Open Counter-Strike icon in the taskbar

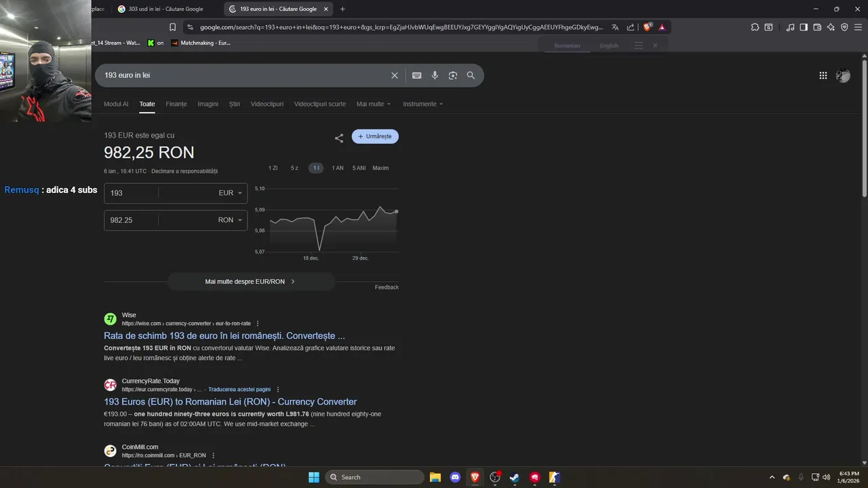(555, 477)
